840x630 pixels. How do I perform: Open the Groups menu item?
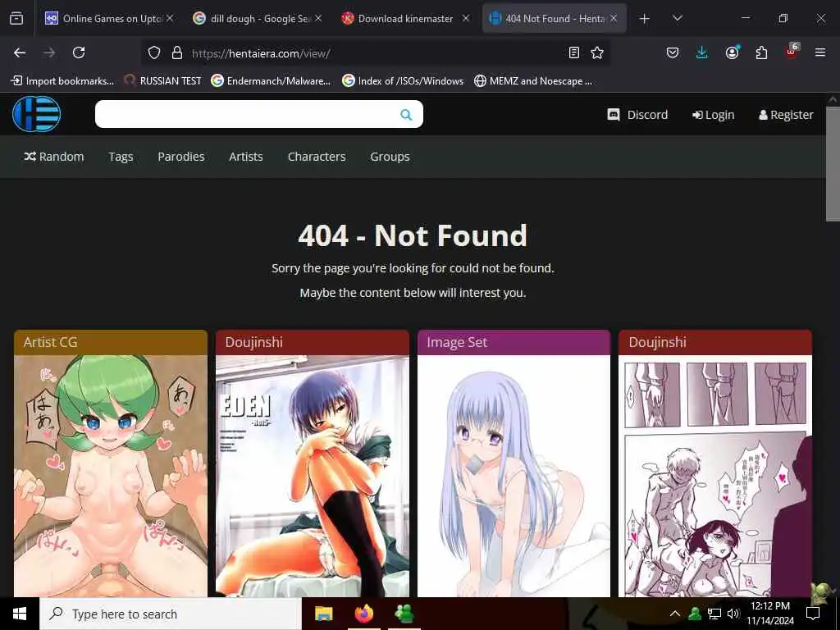click(x=390, y=157)
